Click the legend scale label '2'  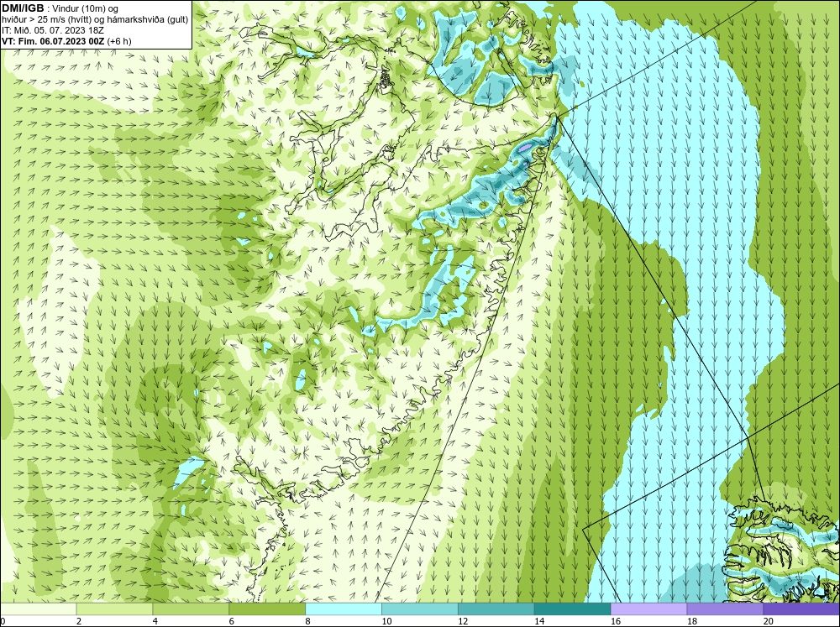point(79,621)
